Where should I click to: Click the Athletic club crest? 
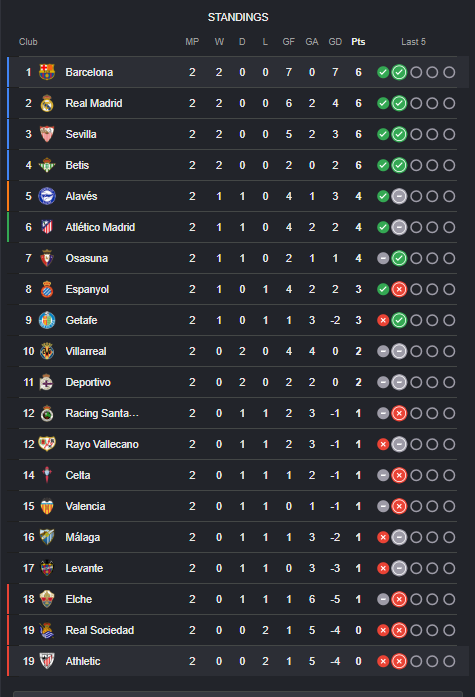click(47, 661)
